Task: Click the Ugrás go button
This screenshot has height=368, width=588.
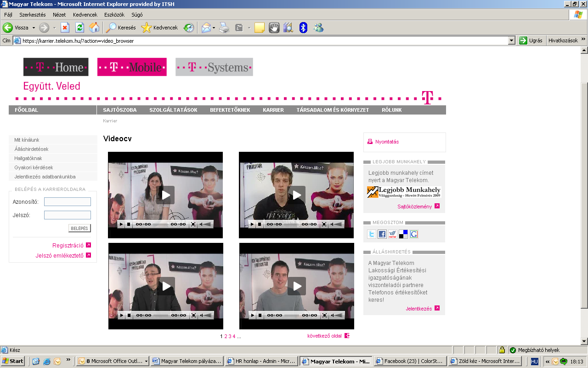Action: 531,40
